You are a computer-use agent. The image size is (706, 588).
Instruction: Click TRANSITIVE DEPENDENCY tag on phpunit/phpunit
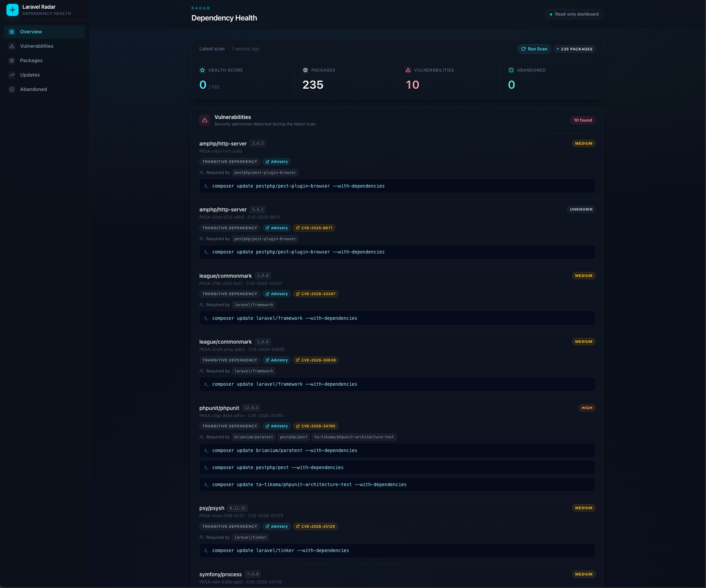click(x=230, y=426)
